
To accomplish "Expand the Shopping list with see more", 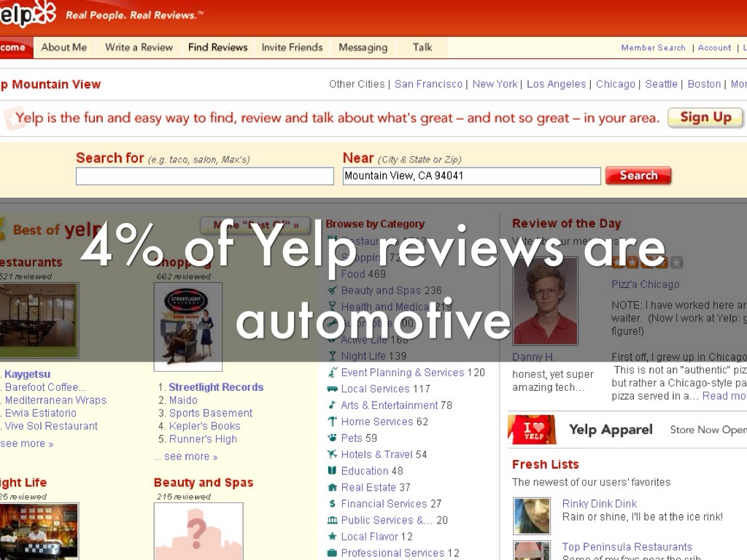I will [x=186, y=456].
